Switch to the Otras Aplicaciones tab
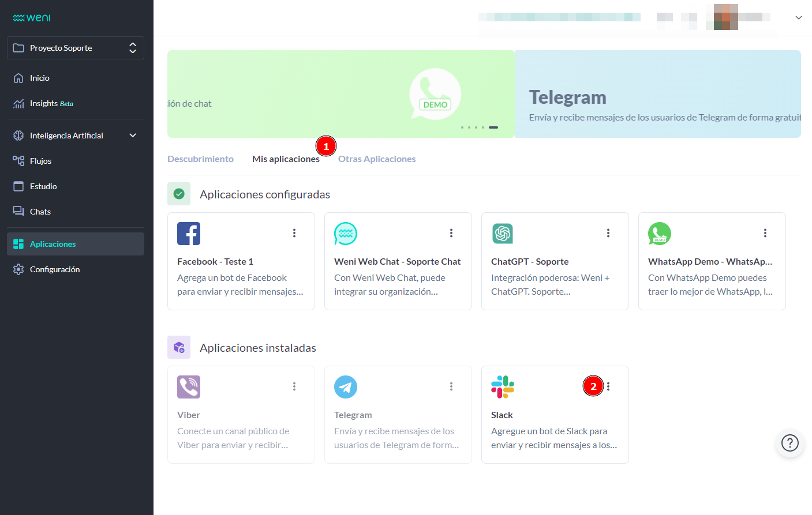 [377, 159]
